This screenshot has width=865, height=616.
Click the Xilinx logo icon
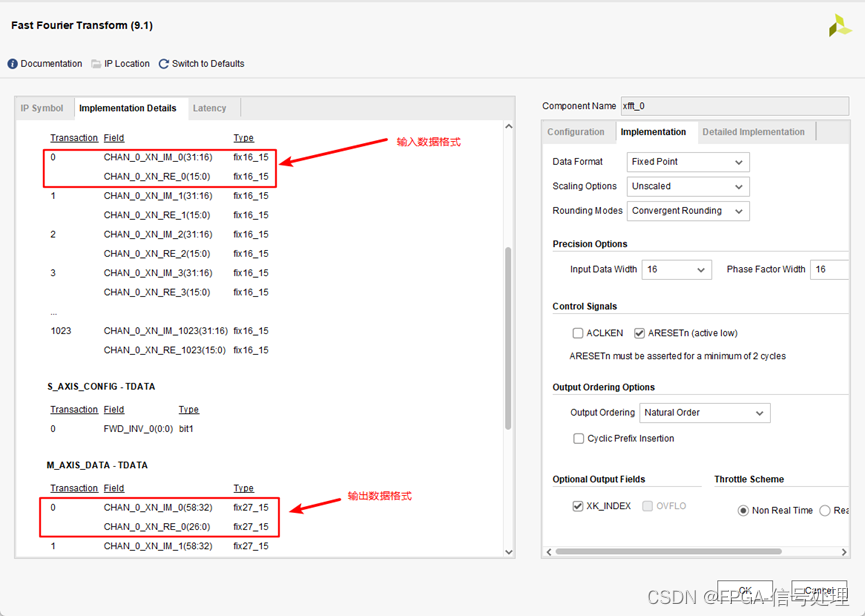(x=840, y=26)
